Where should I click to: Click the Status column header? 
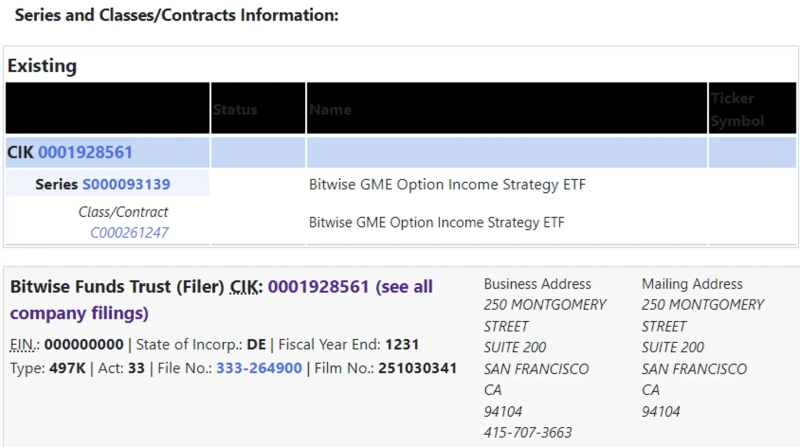(235, 109)
